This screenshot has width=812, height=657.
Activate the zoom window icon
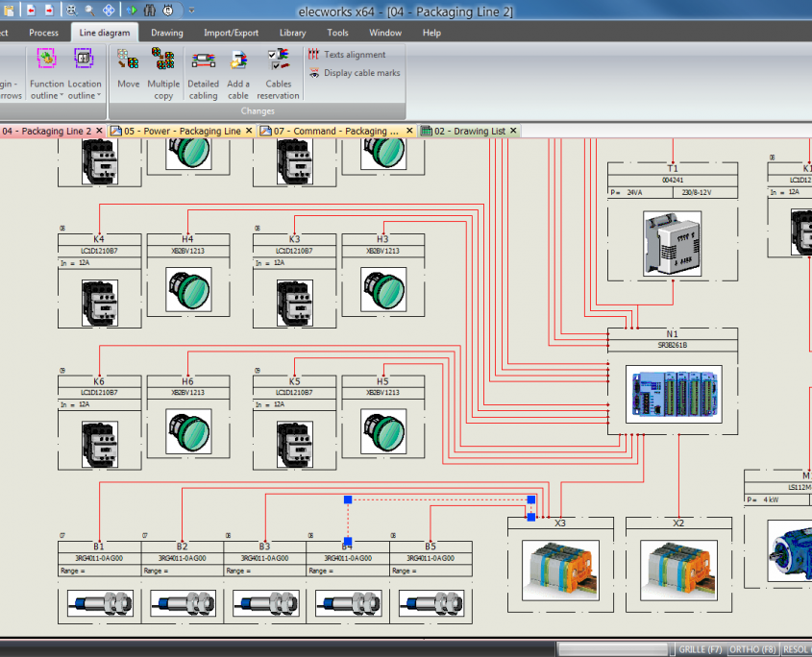(71, 10)
